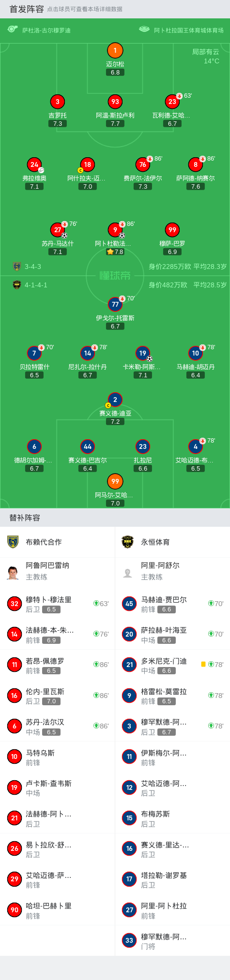Open 布赖代合作 team crest icon
The height and width of the screenshot is (980, 230).
(13, 542)
